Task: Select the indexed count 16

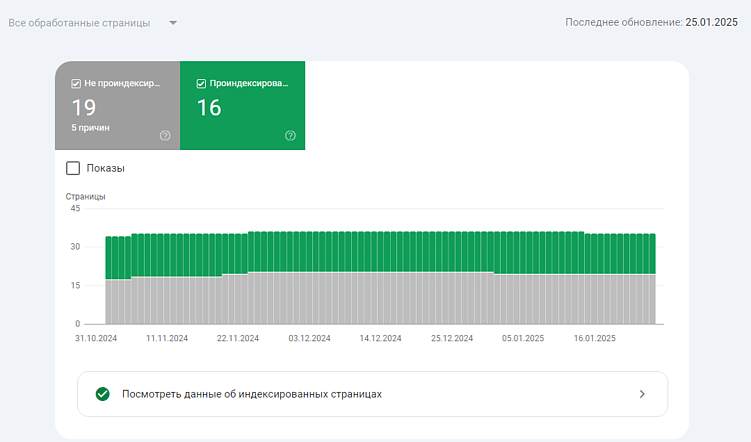Action: coord(209,108)
